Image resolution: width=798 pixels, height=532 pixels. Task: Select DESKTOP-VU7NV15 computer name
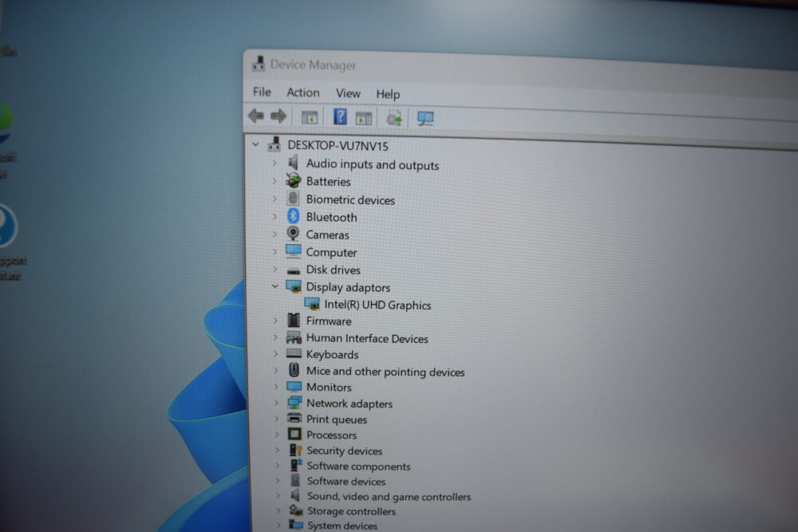tap(338, 145)
